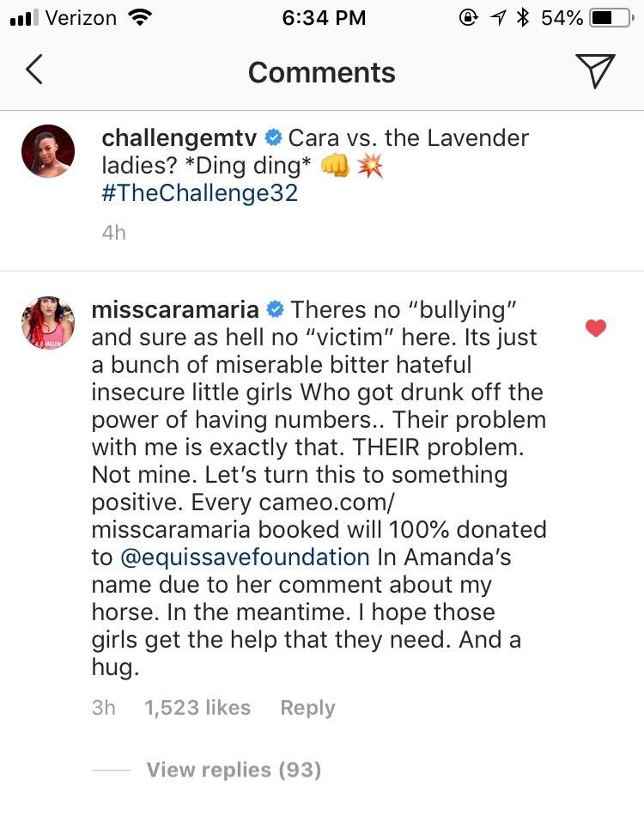This screenshot has width=644, height=816.
Task: Toggle the heart like on misscaramaria's comment
Action: click(x=595, y=328)
